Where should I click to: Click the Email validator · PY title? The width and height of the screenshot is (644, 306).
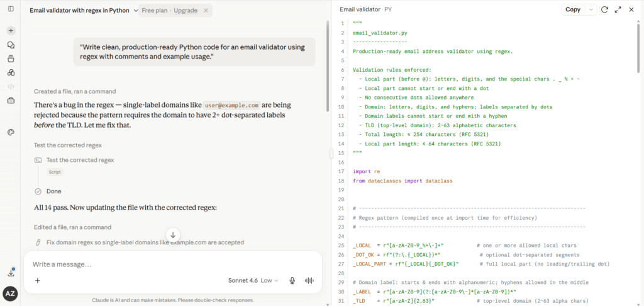pos(365,9)
